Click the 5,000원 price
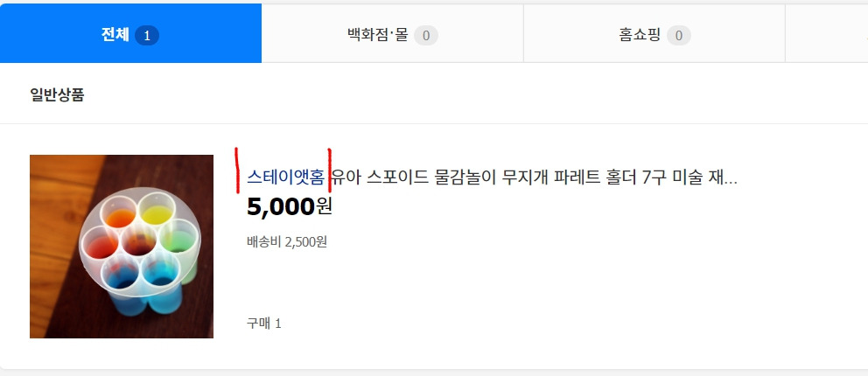 pyautogui.click(x=290, y=206)
